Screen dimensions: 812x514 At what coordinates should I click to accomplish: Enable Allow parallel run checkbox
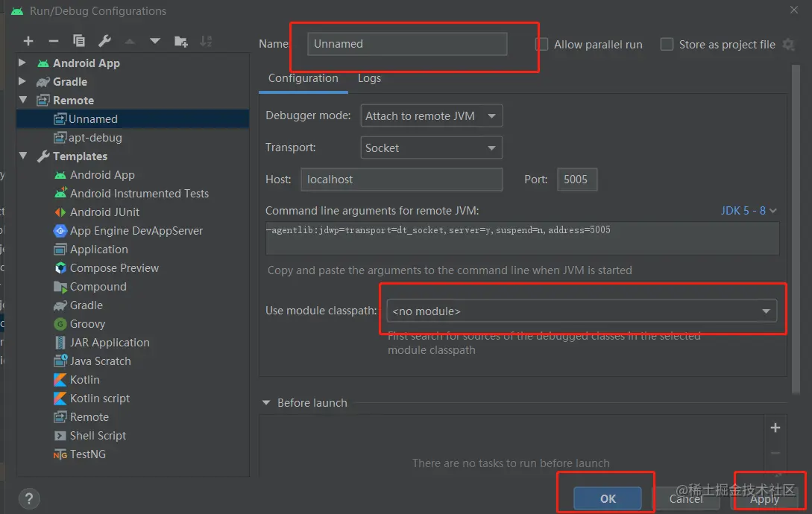click(541, 45)
